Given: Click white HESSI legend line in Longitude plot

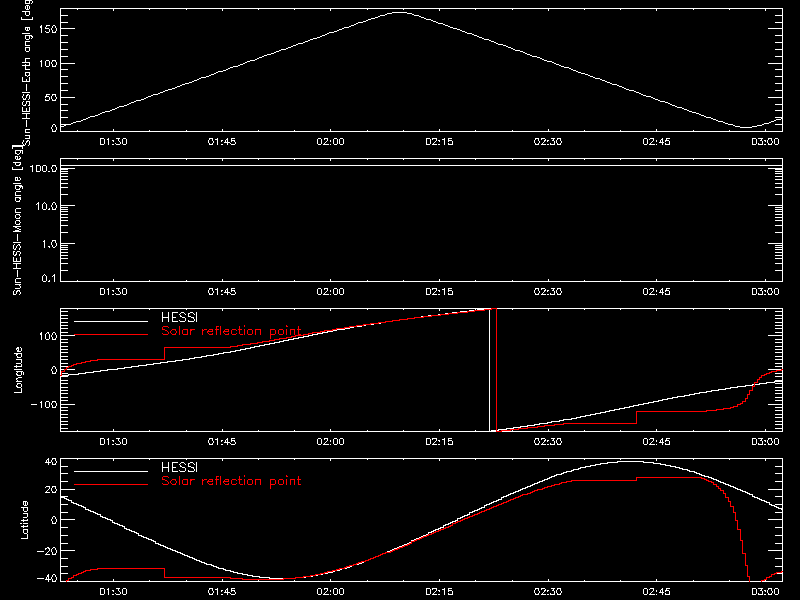Looking at the screenshot, I should click(111, 321).
